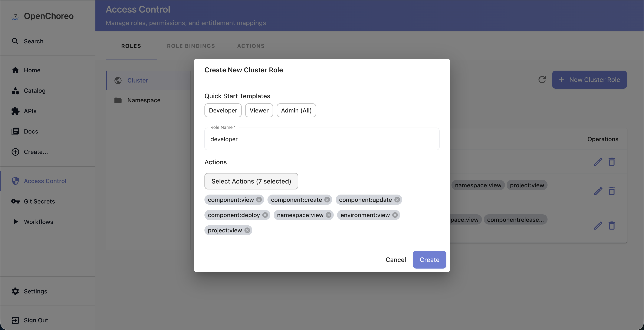
Task: Apply the Viewer quick start template
Action: pos(259,110)
